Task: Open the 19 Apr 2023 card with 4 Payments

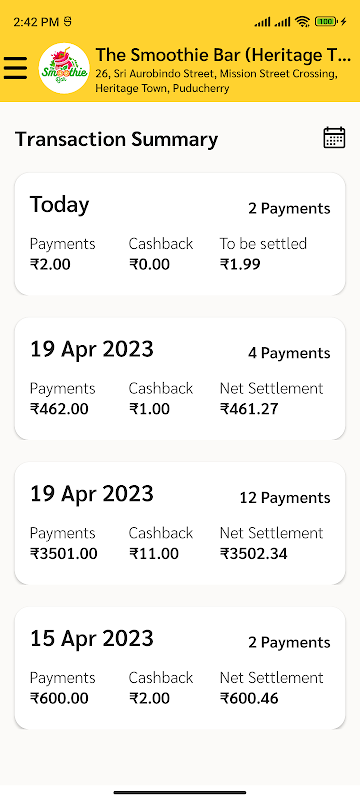Action: coord(180,379)
